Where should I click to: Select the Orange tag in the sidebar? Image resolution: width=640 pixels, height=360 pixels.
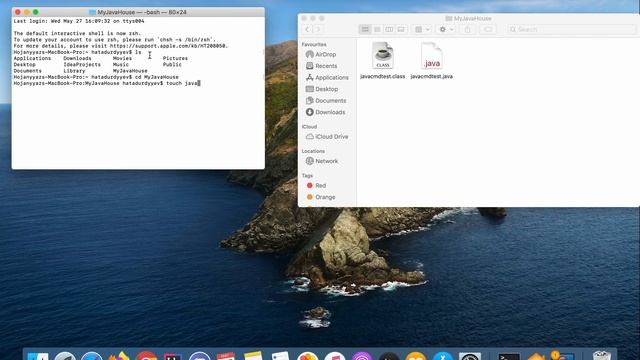(321, 197)
